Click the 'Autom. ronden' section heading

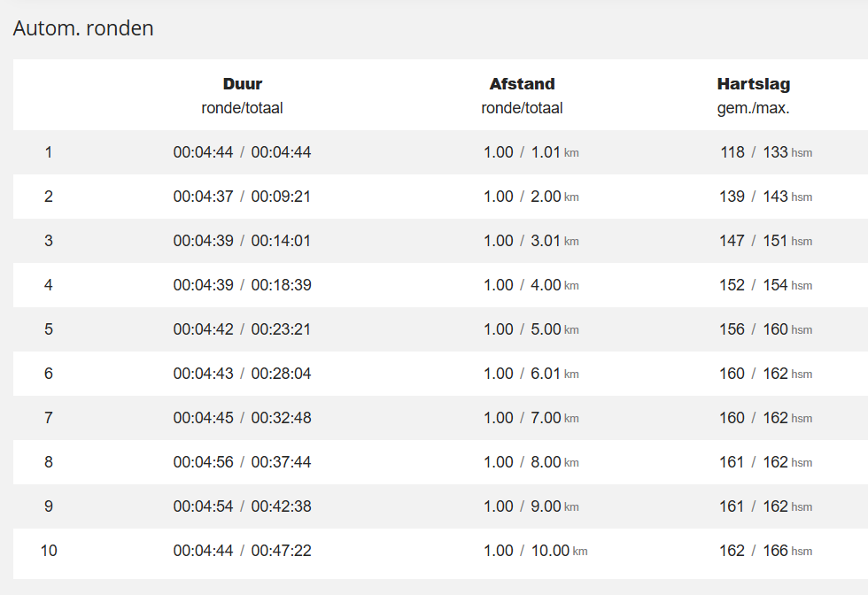[83, 28]
